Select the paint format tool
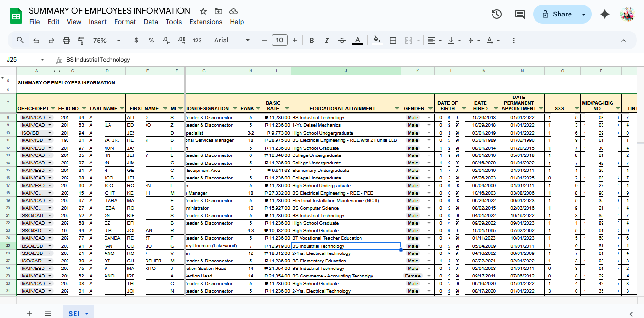The image size is (644, 318). tap(81, 41)
